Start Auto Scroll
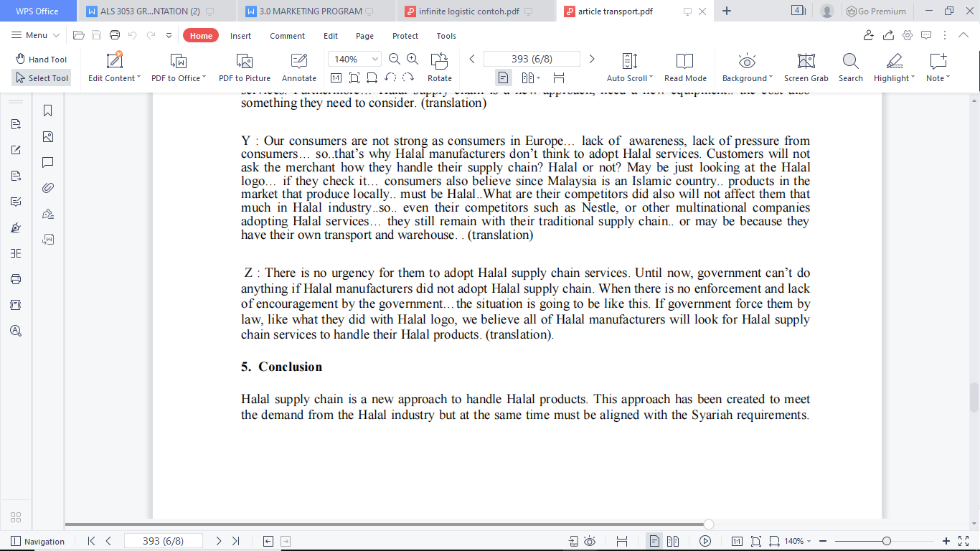Screen dimensions: 980x551 click(x=630, y=67)
